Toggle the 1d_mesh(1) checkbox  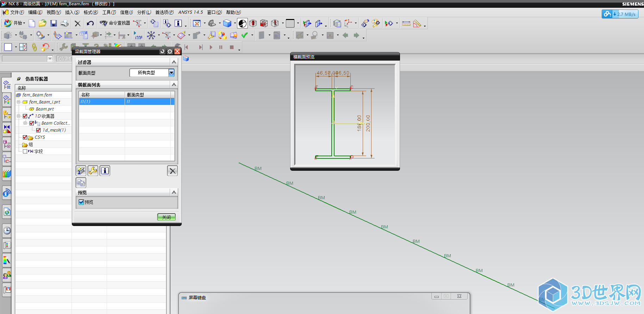click(x=38, y=130)
